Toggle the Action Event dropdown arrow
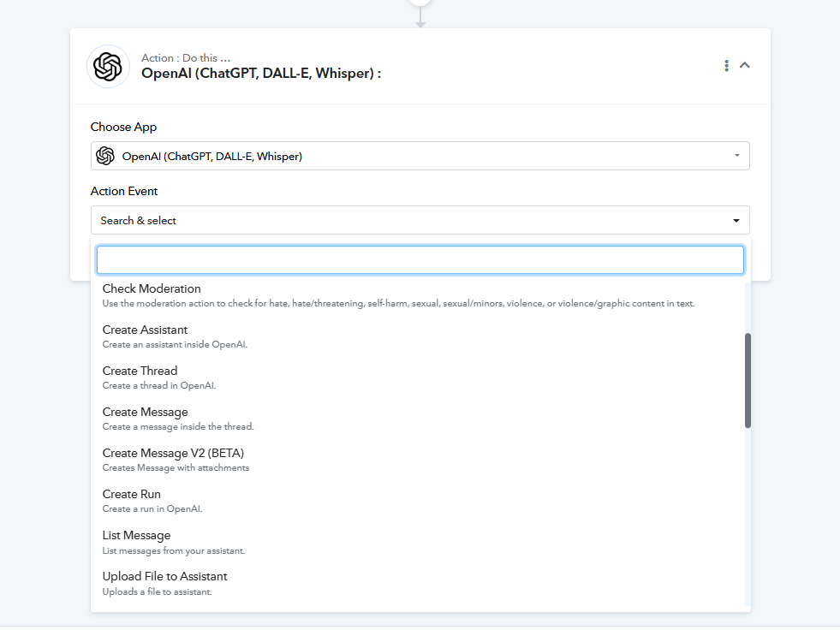The width and height of the screenshot is (840, 636). coord(736,221)
